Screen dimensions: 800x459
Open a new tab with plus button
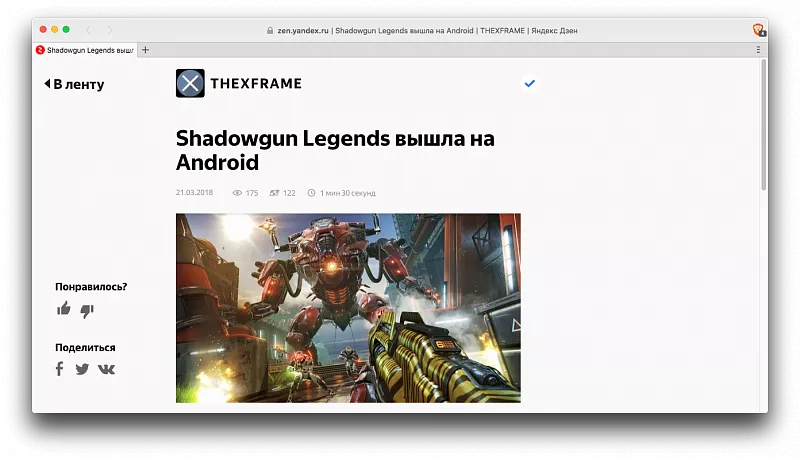pyautogui.click(x=146, y=49)
